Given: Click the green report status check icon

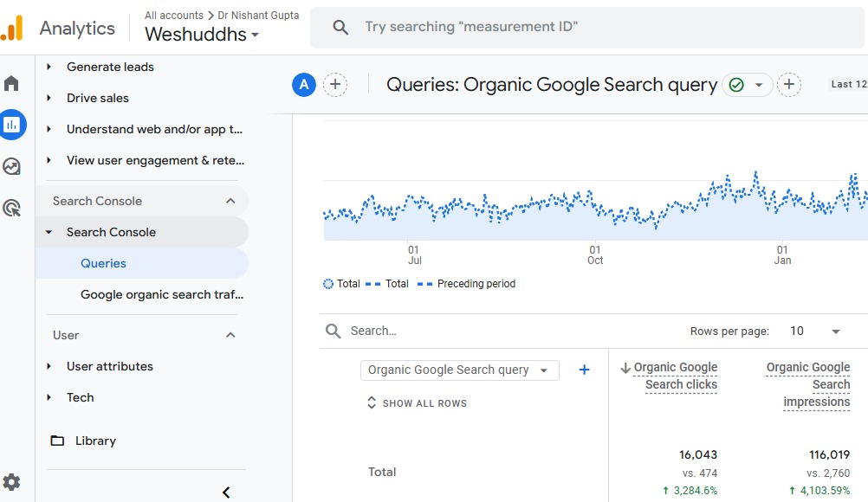Looking at the screenshot, I should pos(736,85).
